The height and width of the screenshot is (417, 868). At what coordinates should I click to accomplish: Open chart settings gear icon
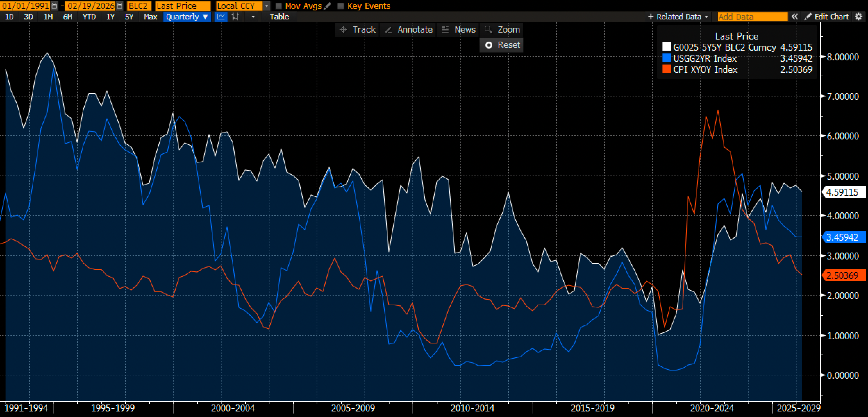[859, 17]
